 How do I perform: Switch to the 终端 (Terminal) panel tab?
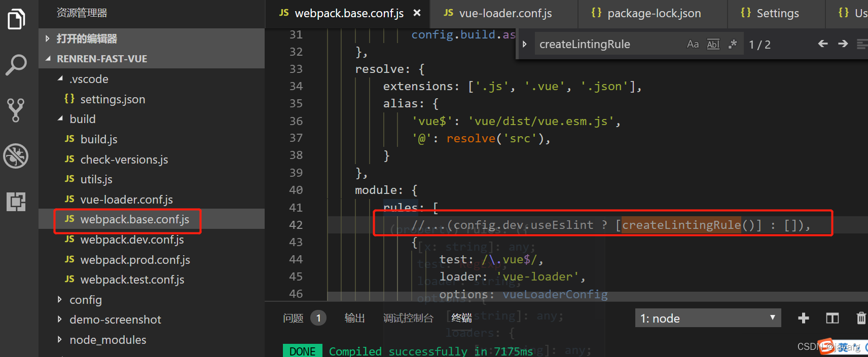pyautogui.click(x=461, y=318)
